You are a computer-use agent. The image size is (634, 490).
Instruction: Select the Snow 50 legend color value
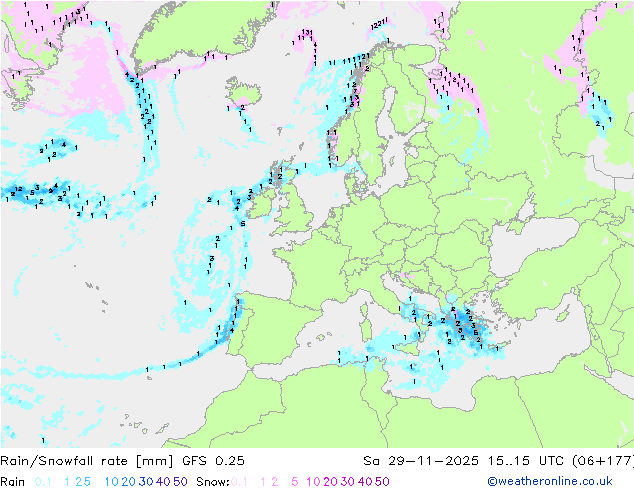point(382,482)
